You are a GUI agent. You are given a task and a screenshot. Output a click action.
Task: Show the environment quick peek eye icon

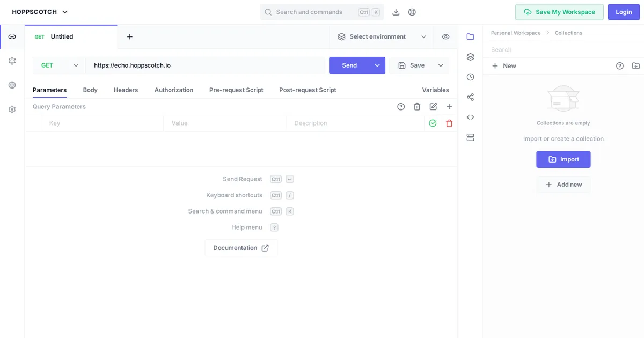click(445, 36)
